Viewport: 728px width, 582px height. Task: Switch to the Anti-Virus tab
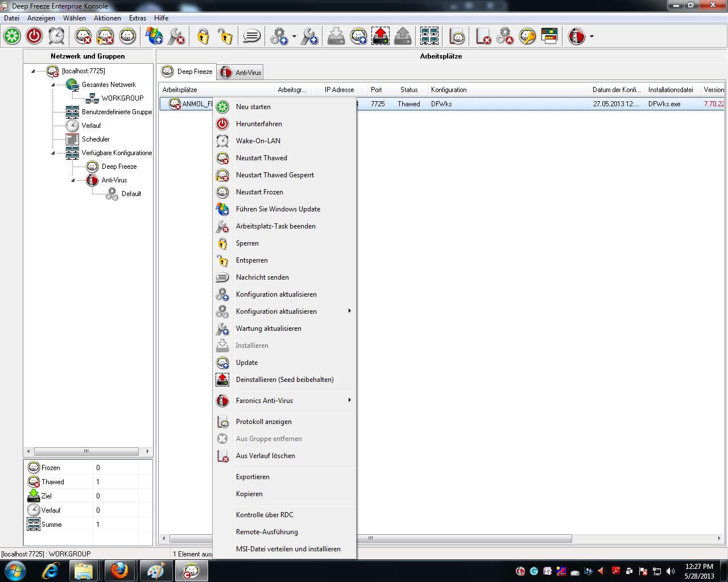(x=241, y=72)
